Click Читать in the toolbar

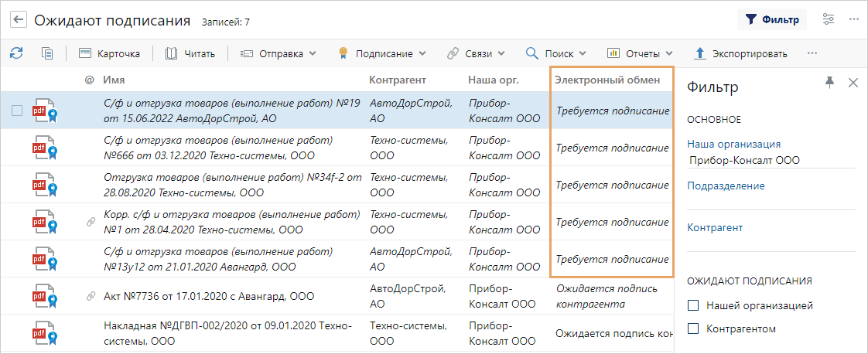(190, 53)
